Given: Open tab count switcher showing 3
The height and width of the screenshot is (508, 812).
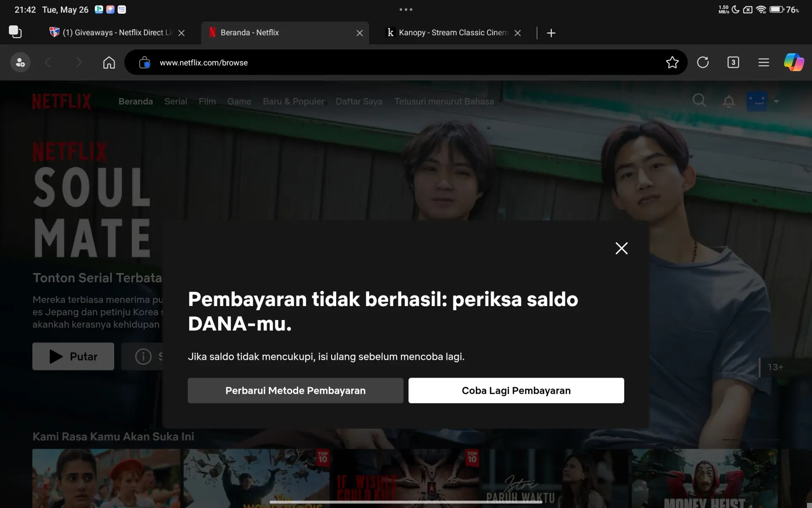Looking at the screenshot, I should pos(733,63).
